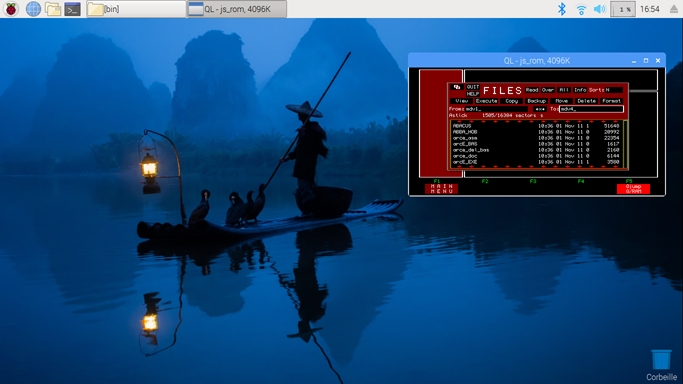This screenshot has width=683, height=384.
Task: Switch to the [bin] taskbar window
Action: pos(136,9)
